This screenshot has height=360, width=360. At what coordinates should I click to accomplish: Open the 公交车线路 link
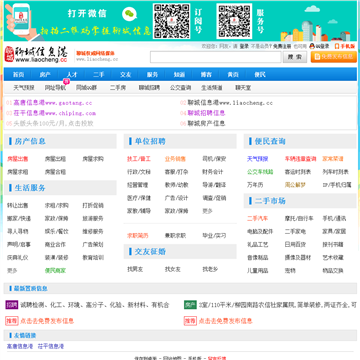point(260,172)
